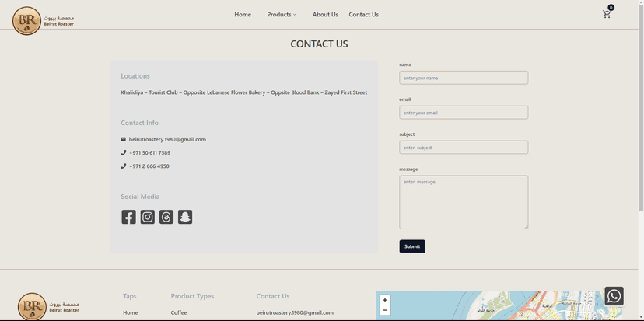Open the shopping cart icon

click(x=607, y=14)
